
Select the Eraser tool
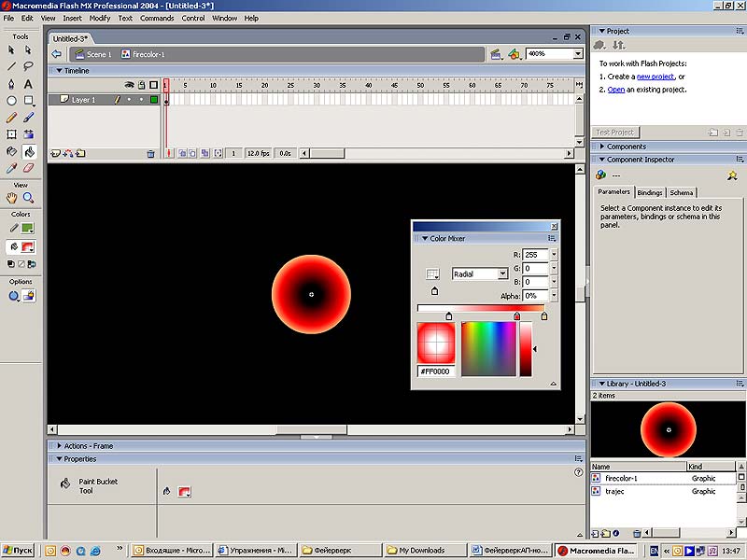tap(29, 168)
